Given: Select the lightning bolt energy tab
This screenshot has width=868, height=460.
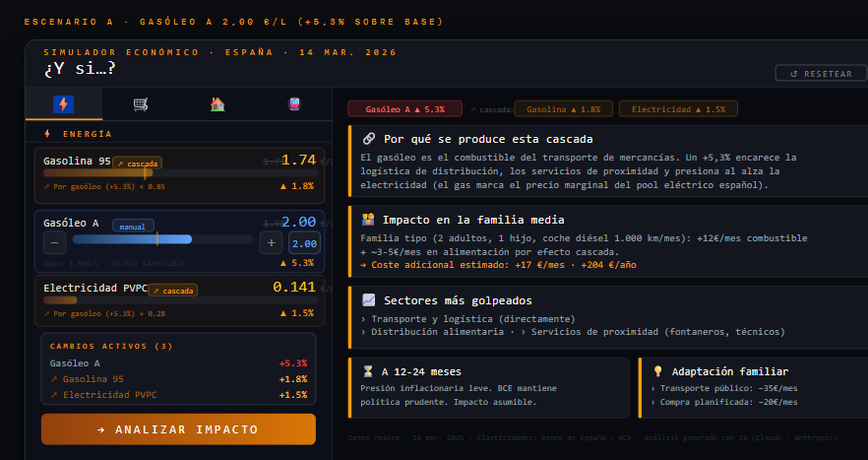Looking at the screenshot, I should 63,104.
